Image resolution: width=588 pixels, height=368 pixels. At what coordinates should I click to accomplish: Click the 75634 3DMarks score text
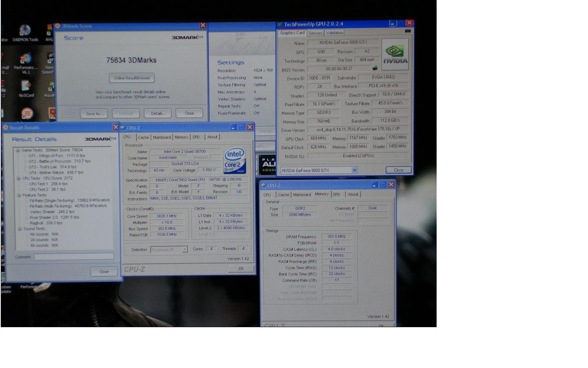coord(131,60)
